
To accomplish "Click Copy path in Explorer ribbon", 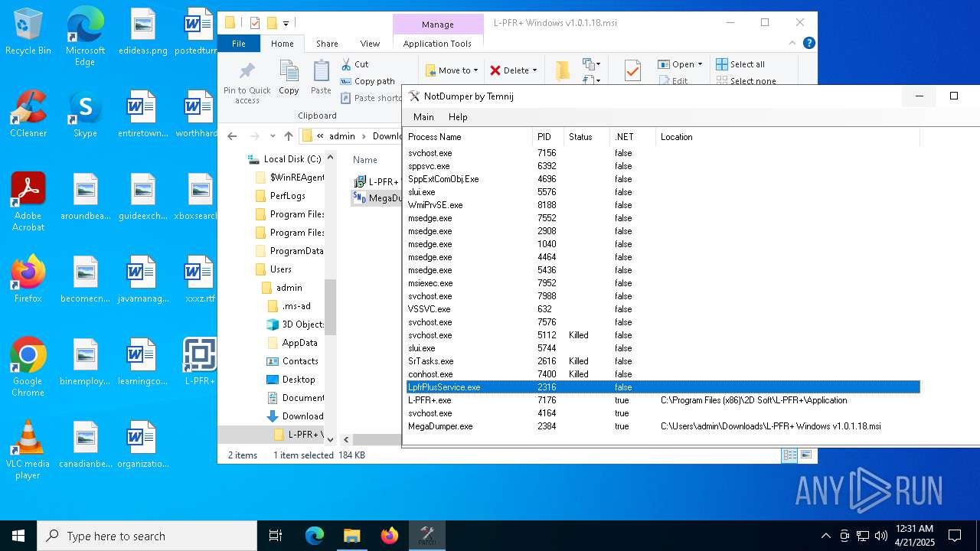I will click(x=367, y=81).
